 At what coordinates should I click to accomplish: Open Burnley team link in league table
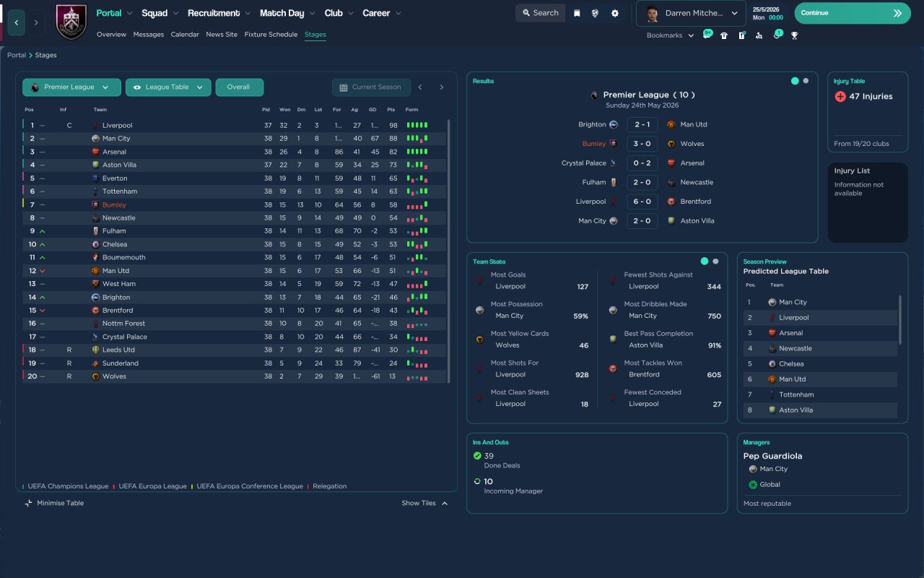pyautogui.click(x=114, y=205)
